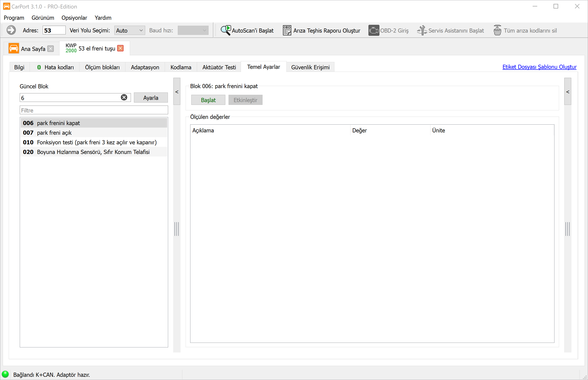Go to Adaptasyon tab
The height and width of the screenshot is (380, 588).
coord(145,67)
